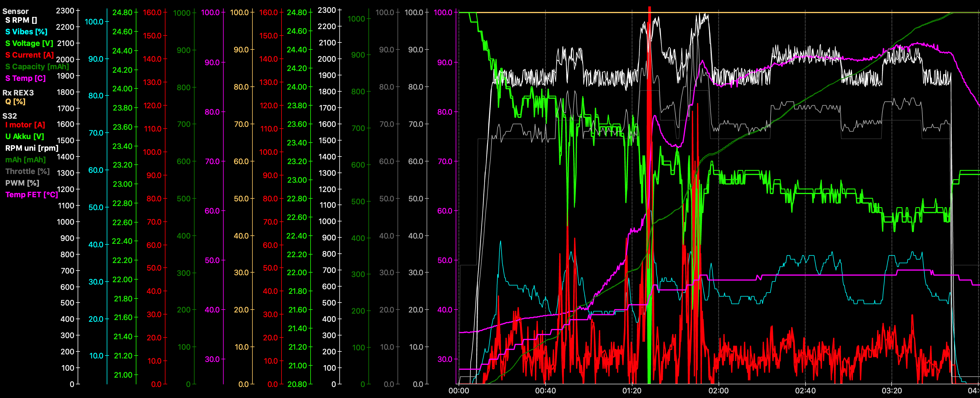Click the S Current [A] legend label
980x398 pixels.
click(x=29, y=55)
